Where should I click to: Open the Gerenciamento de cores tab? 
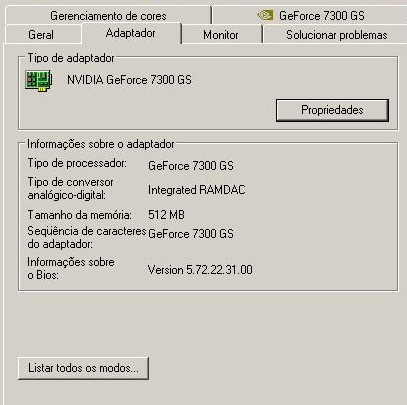pyautogui.click(x=108, y=15)
